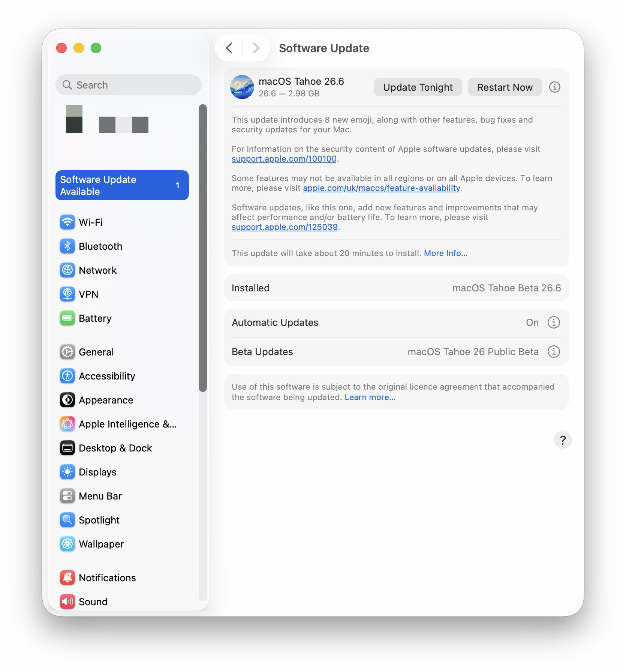Click the Automatic Updates label
626x672 pixels.
pyautogui.click(x=275, y=322)
